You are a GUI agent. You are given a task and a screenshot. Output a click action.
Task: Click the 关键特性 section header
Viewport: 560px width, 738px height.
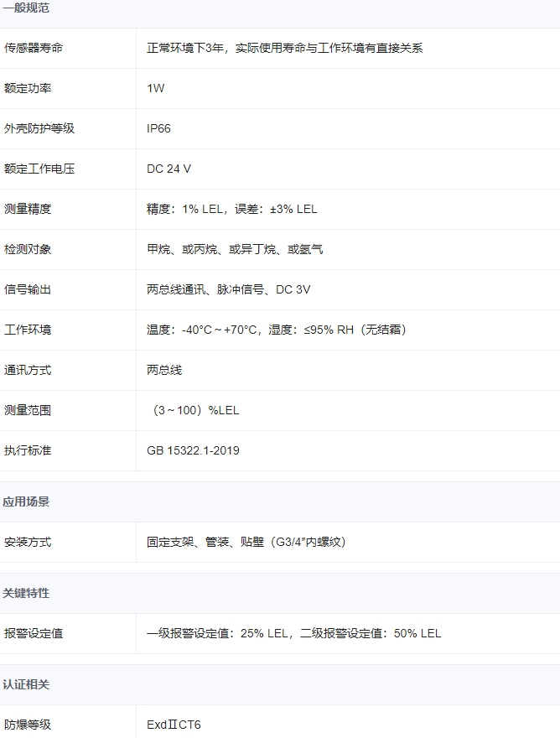point(27,593)
